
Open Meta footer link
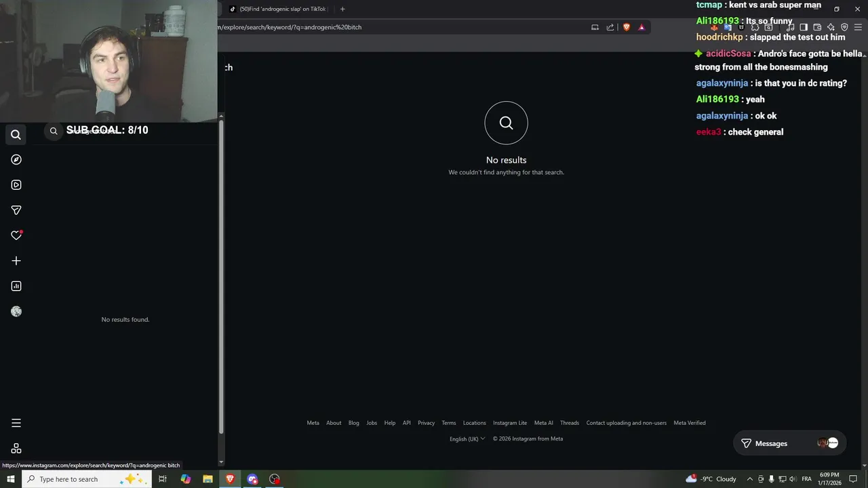(313, 423)
